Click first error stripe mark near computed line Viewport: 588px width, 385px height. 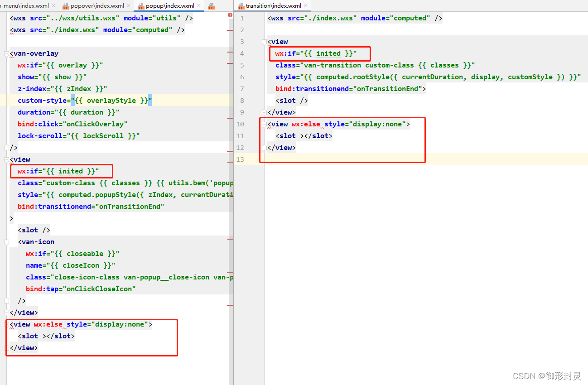click(230, 30)
